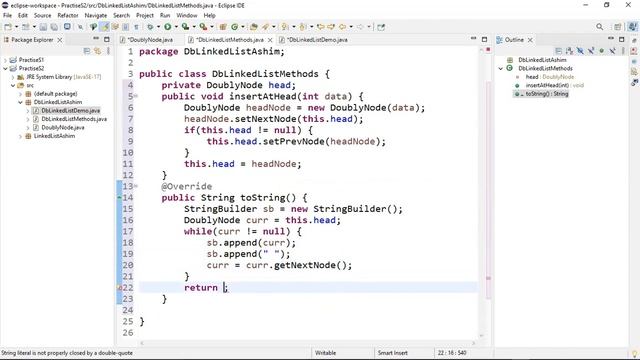Switch to the Java perspective icon
Viewport: 640px width, 360px height.
[x=632, y=27]
